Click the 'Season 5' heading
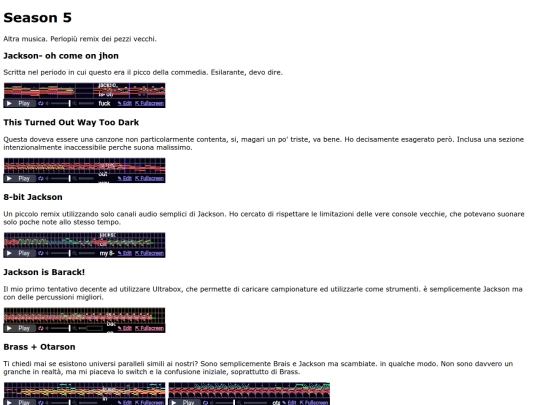Viewport: 540px width, 405px height. pos(38,18)
